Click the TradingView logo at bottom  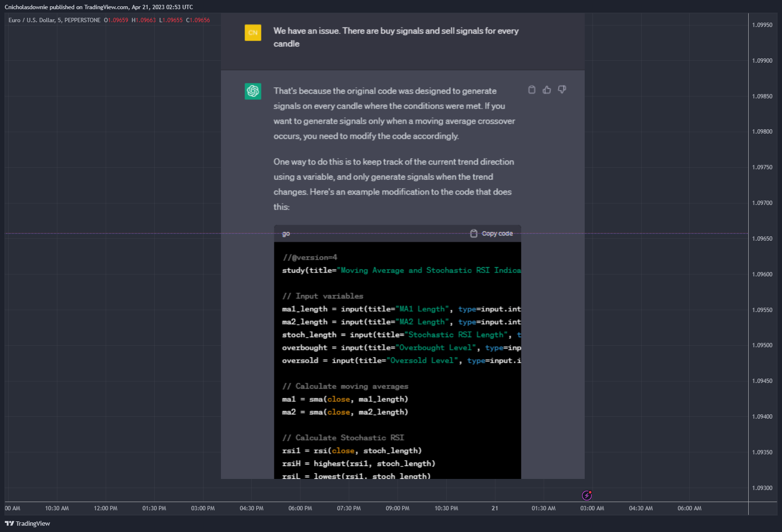click(27, 523)
